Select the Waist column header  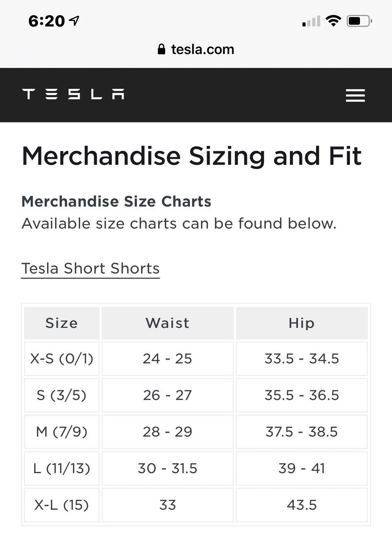[x=168, y=323]
